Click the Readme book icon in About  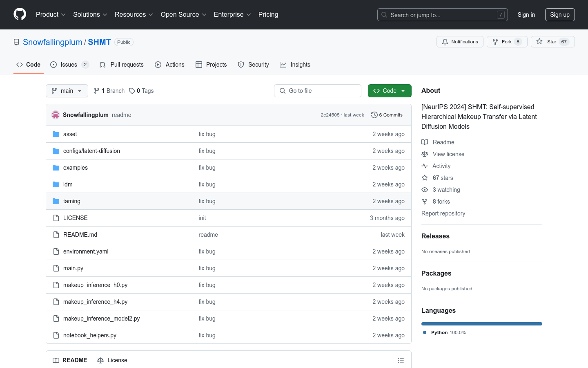425,142
